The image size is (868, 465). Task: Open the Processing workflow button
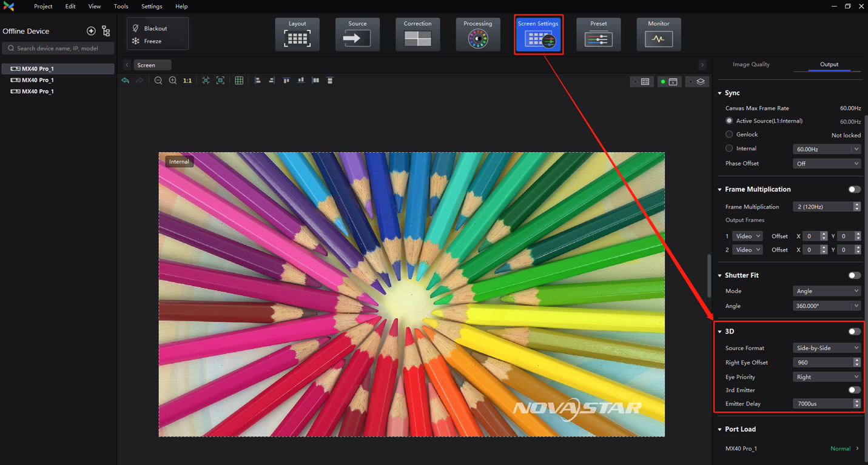pyautogui.click(x=478, y=35)
